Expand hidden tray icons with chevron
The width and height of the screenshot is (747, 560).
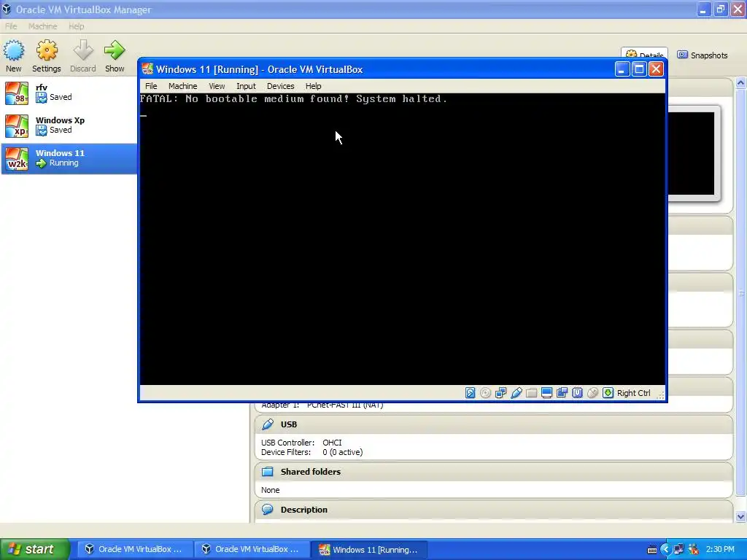pyautogui.click(x=665, y=550)
